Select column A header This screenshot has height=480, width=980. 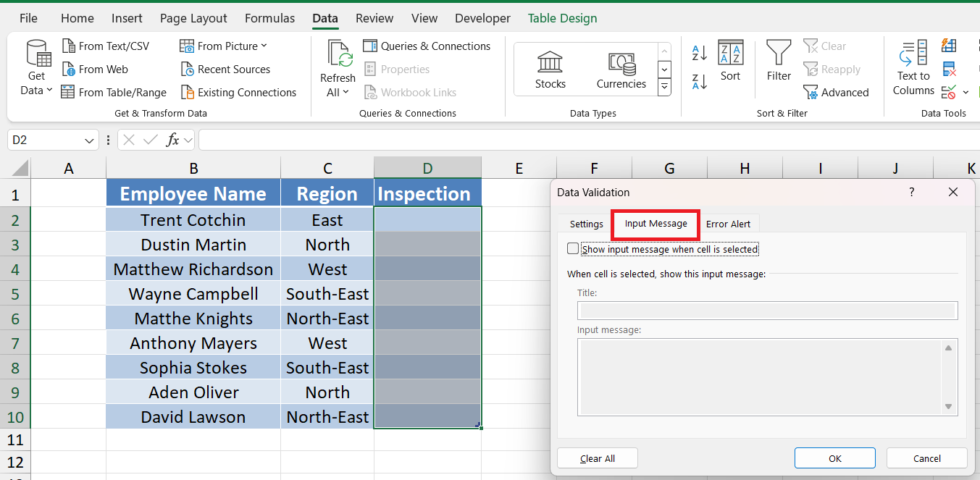pos(69,169)
